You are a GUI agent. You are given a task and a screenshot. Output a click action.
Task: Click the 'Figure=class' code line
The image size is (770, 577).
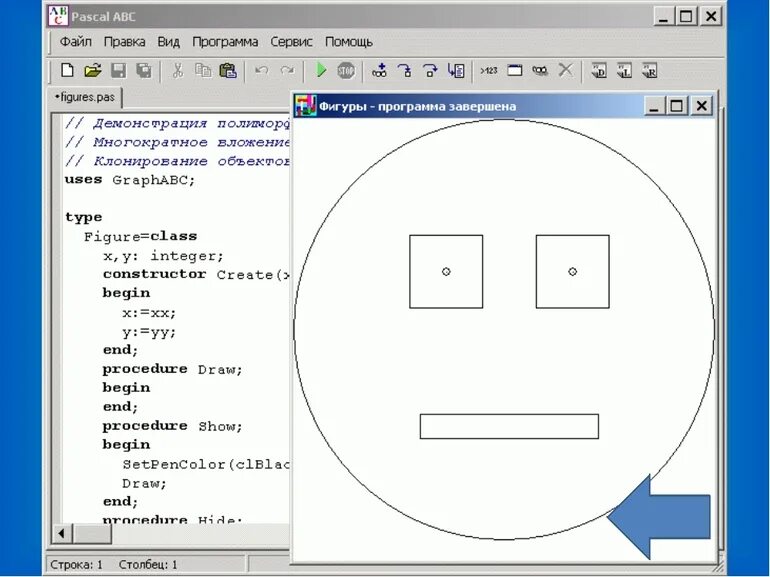pyautogui.click(x=140, y=237)
